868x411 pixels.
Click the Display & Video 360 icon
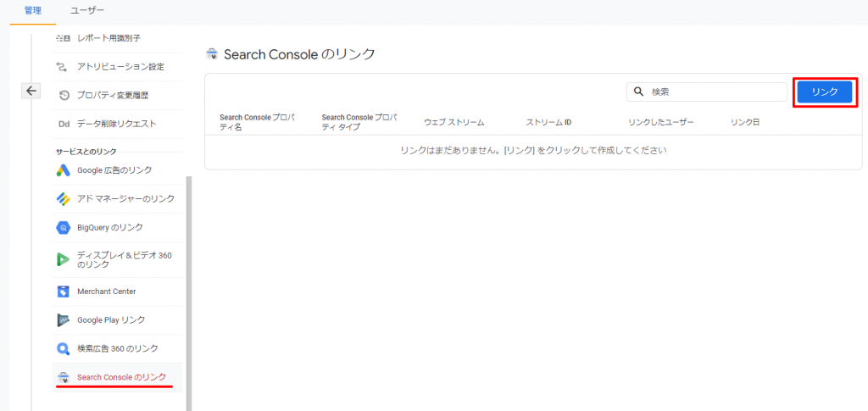(63, 259)
